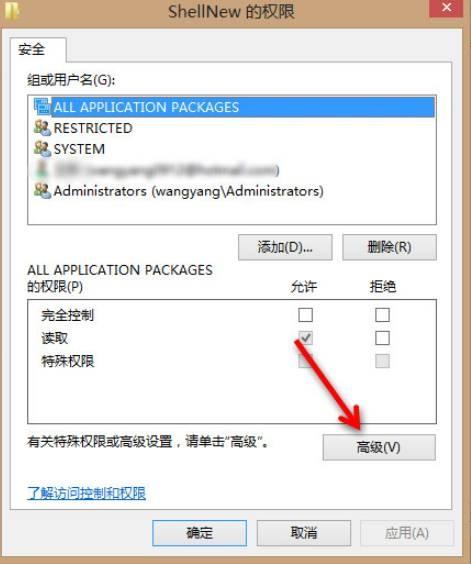
Task: Click the blurred user account icon
Action: tap(42, 169)
